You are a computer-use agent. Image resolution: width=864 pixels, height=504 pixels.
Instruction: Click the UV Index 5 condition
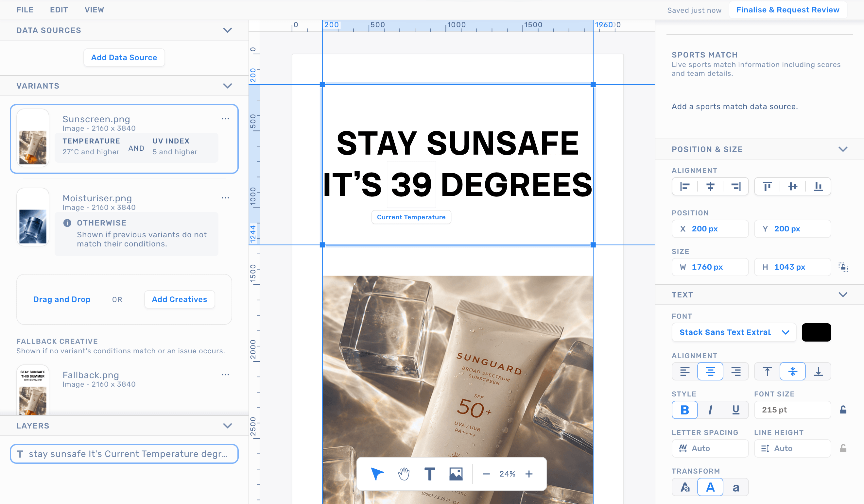coord(175,146)
